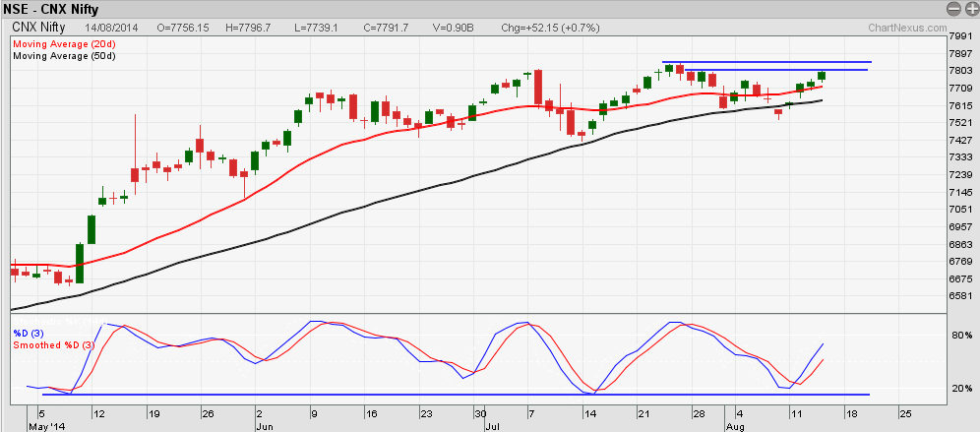The width and height of the screenshot is (980, 432).
Task: Select the upper blue resistance line
Action: point(766,62)
